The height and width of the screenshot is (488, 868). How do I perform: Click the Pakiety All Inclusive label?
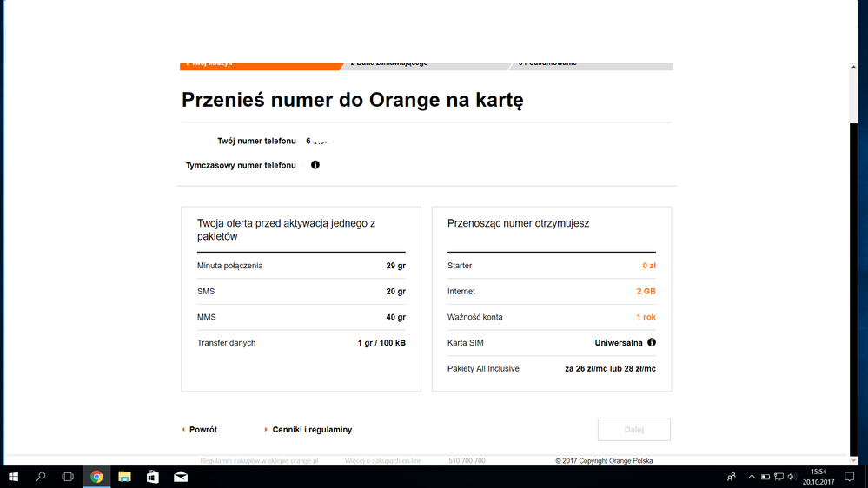483,368
